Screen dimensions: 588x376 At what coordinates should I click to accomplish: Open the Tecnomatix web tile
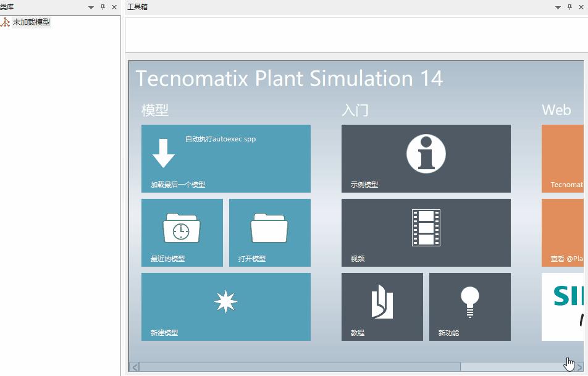(564, 158)
